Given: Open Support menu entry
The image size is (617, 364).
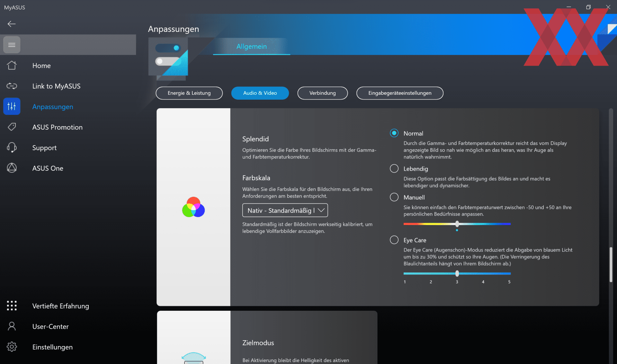Looking at the screenshot, I should tap(44, 148).
